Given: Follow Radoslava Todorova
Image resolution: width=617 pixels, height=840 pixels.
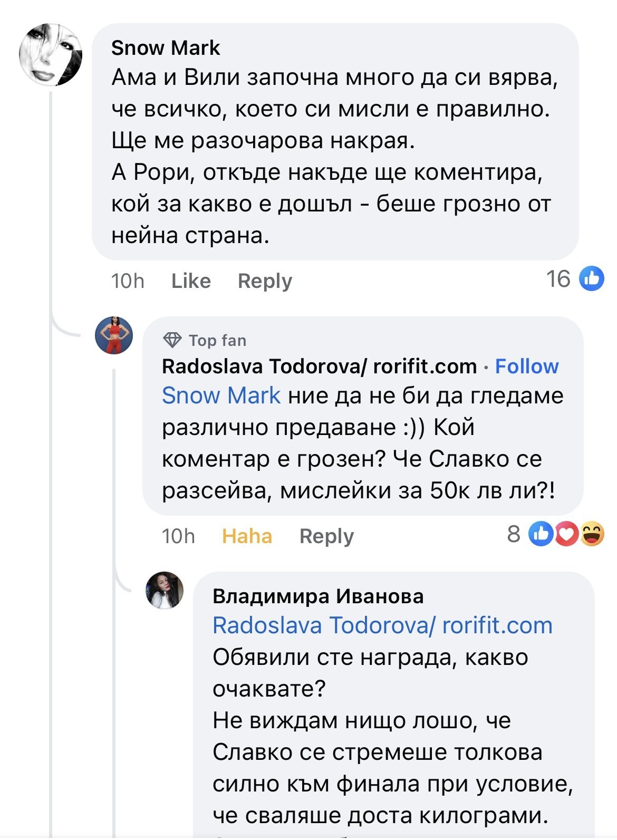Looking at the screenshot, I should (x=527, y=366).
